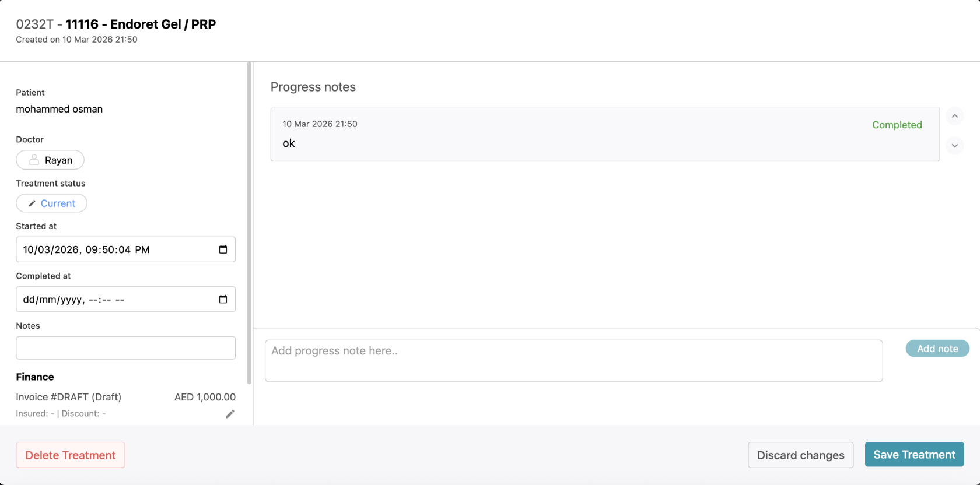
Task: Click the pencil icon to edit the draft invoice
Action: tap(230, 414)
